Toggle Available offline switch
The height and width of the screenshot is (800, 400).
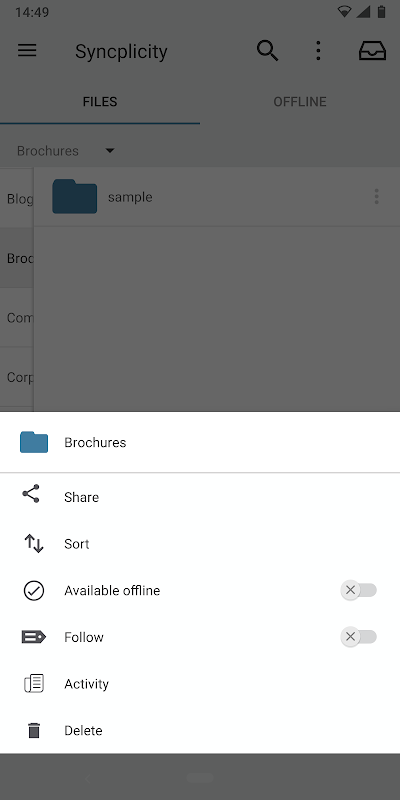[359, 590]
